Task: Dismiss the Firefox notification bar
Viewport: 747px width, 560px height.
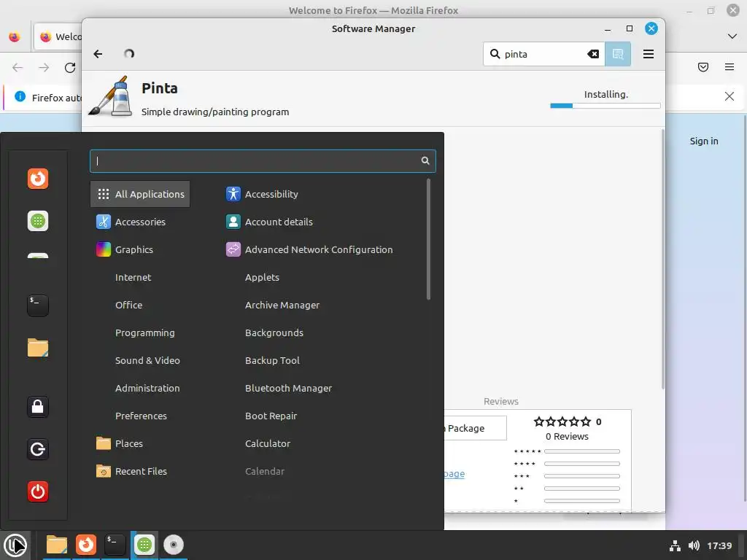Action: (729, 97)
